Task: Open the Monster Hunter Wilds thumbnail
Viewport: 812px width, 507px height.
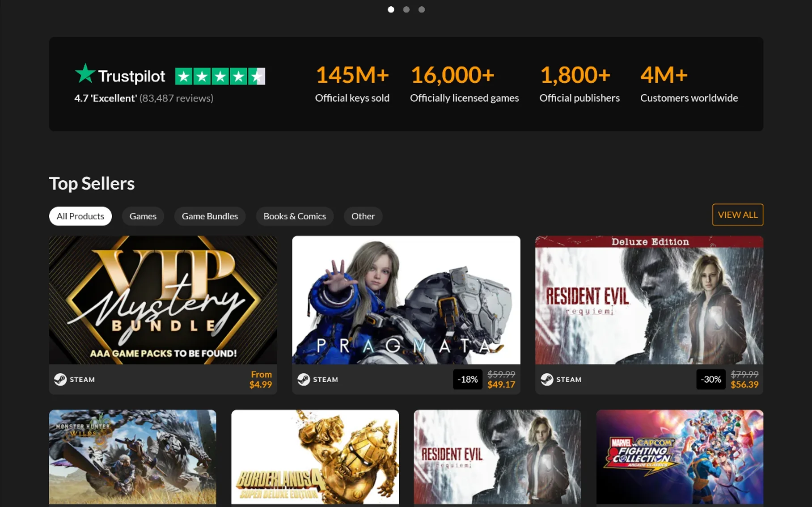Action: pyautogui.click(x=133, y=457)
